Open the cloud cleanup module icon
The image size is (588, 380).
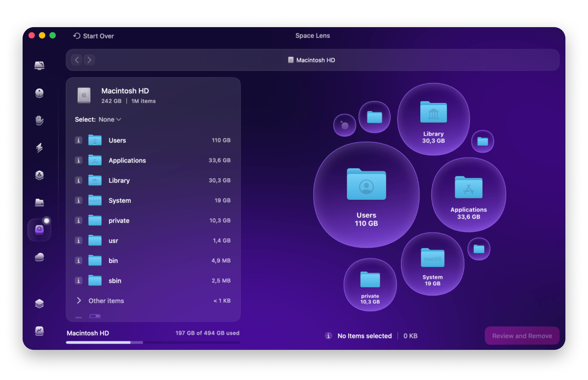pos(39,257)
